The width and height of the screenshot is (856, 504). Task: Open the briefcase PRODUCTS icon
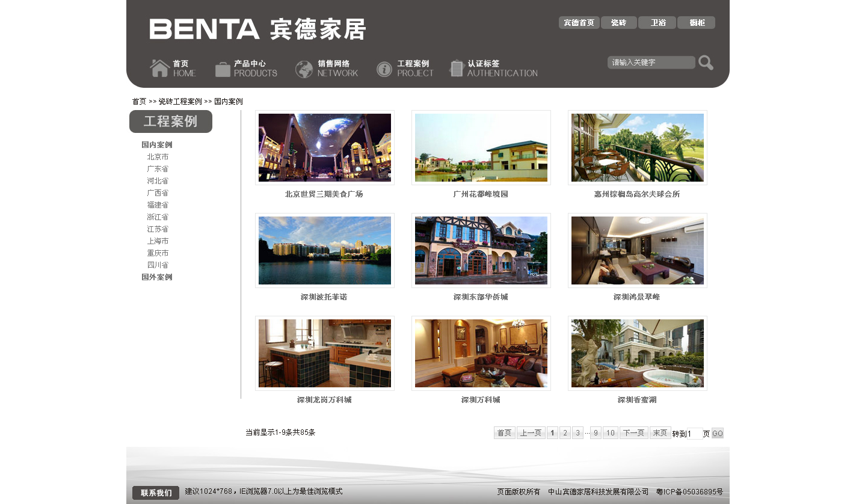point(223,69)
